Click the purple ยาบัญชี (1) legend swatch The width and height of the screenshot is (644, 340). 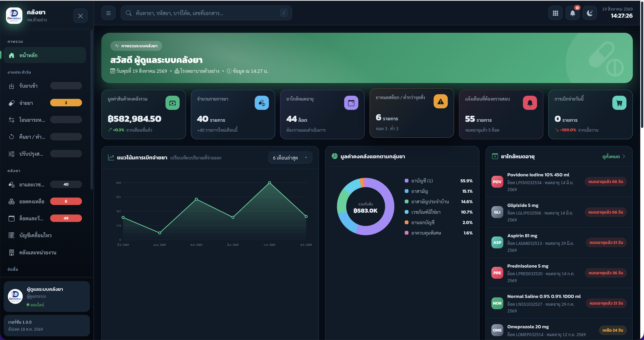tap(406, 181)
